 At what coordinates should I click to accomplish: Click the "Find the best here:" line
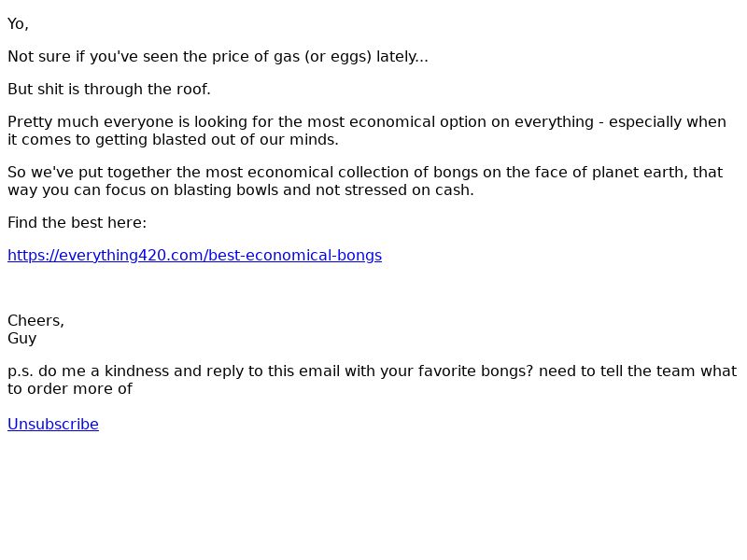[x=77, y=223]
